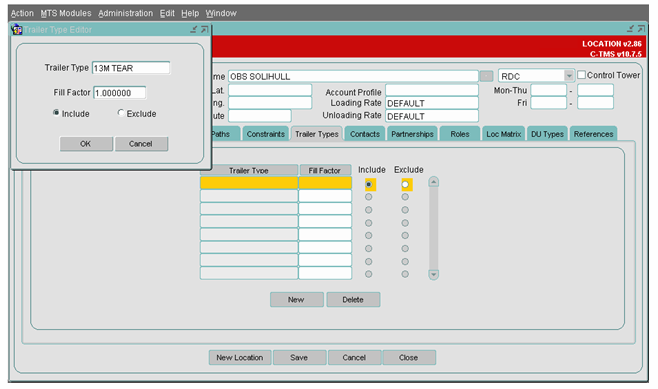Click scroll down arrow of trailer table

tap(433, 274)
